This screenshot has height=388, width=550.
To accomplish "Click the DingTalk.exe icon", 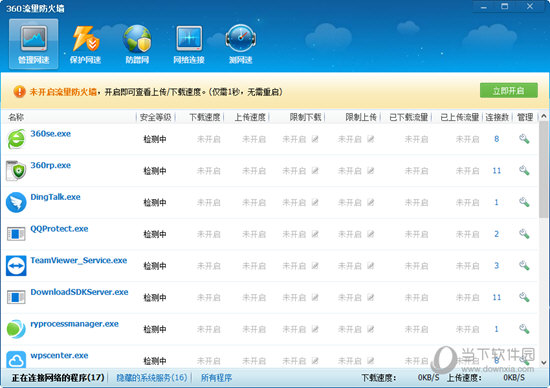I will (16, 202).
